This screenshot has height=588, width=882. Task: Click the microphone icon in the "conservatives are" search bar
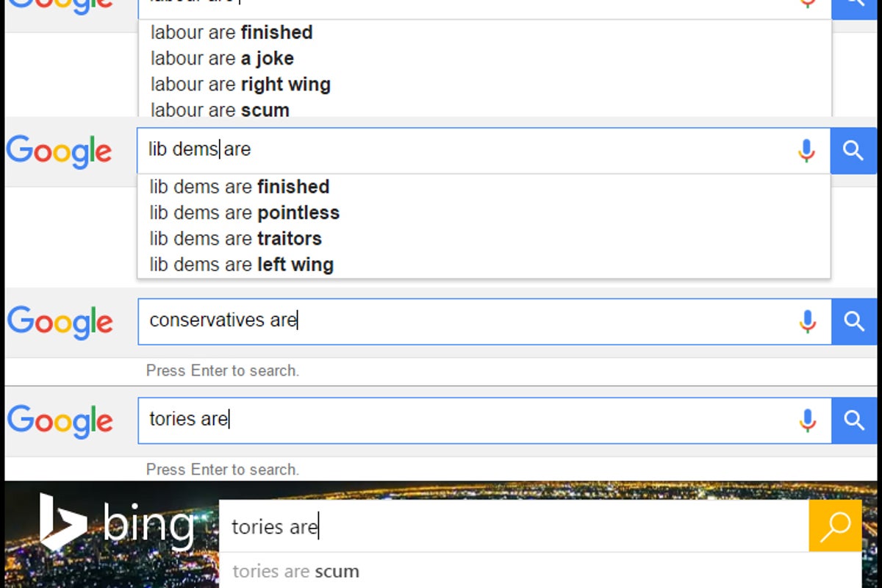pyautogui.click(x=807, y=321)
